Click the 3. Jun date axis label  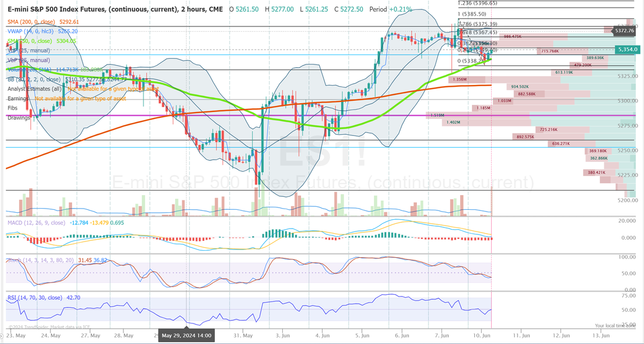pyautogui.click(x=284, y=335)
